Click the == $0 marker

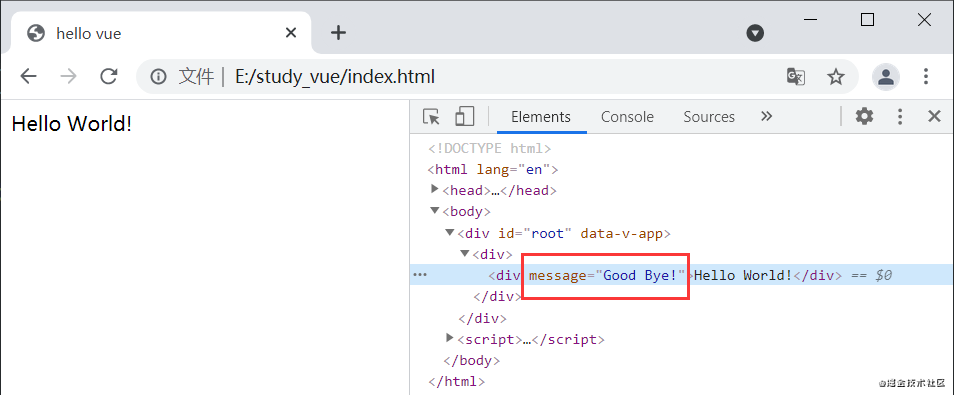click(870, 275)
